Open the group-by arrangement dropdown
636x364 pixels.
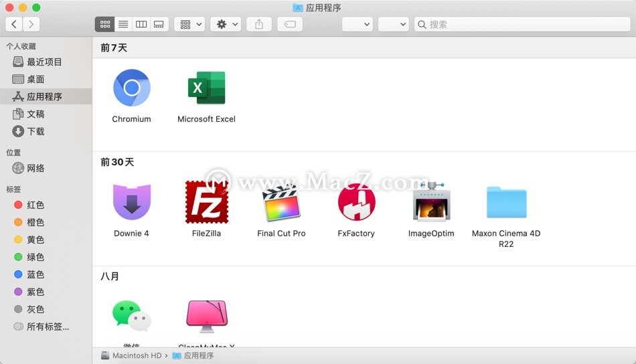coord(189,24)
